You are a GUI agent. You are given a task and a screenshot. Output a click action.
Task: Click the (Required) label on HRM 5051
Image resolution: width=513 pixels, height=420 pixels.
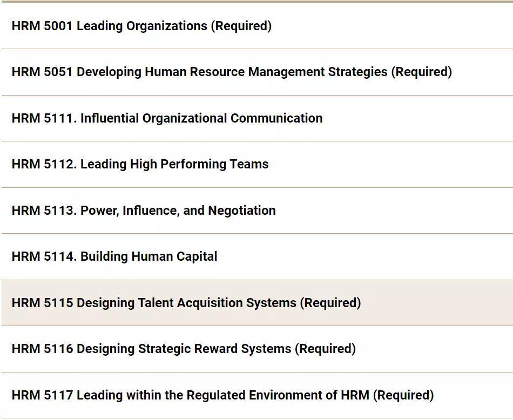point(422,72)
